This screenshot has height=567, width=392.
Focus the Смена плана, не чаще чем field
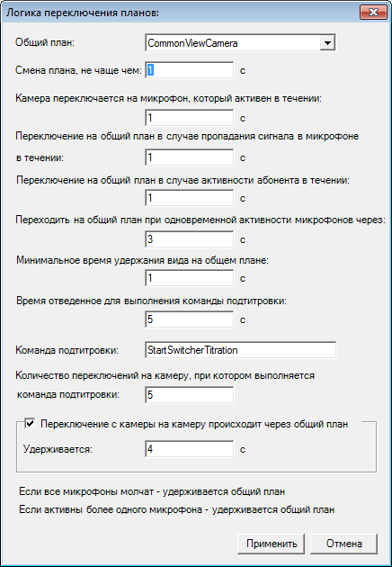(x=190, y=70)
